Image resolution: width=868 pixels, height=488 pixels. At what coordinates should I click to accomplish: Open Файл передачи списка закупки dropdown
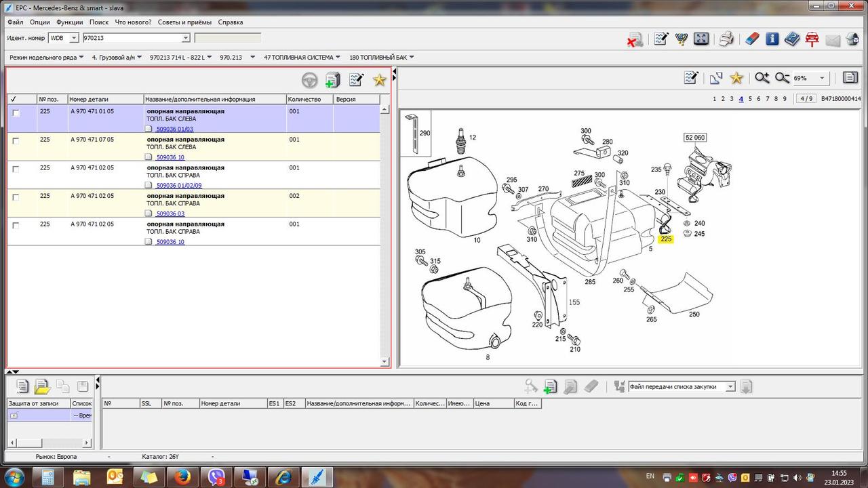(730, 386)
